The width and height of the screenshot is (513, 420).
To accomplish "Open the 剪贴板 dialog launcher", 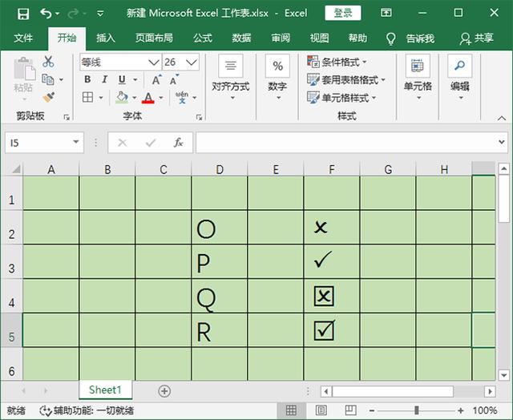I will point(67,117).
